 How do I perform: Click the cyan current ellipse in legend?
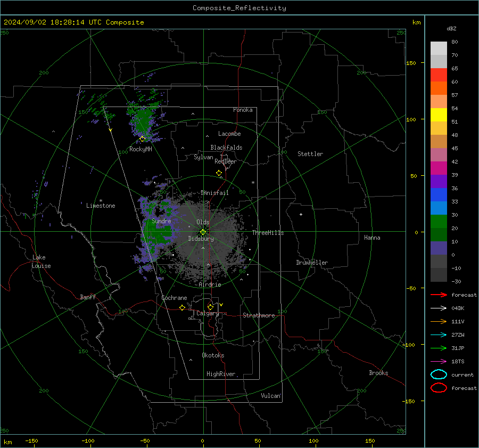point(439,374)
